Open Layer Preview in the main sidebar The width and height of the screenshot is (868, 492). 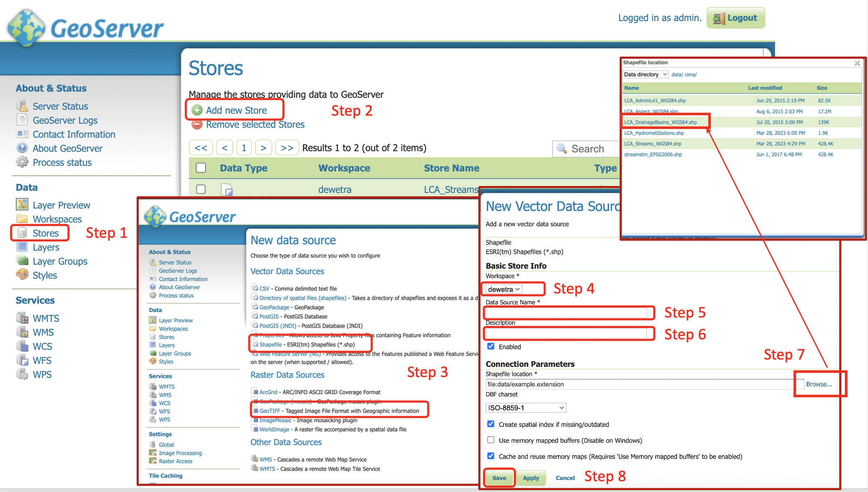pos(61,205)
